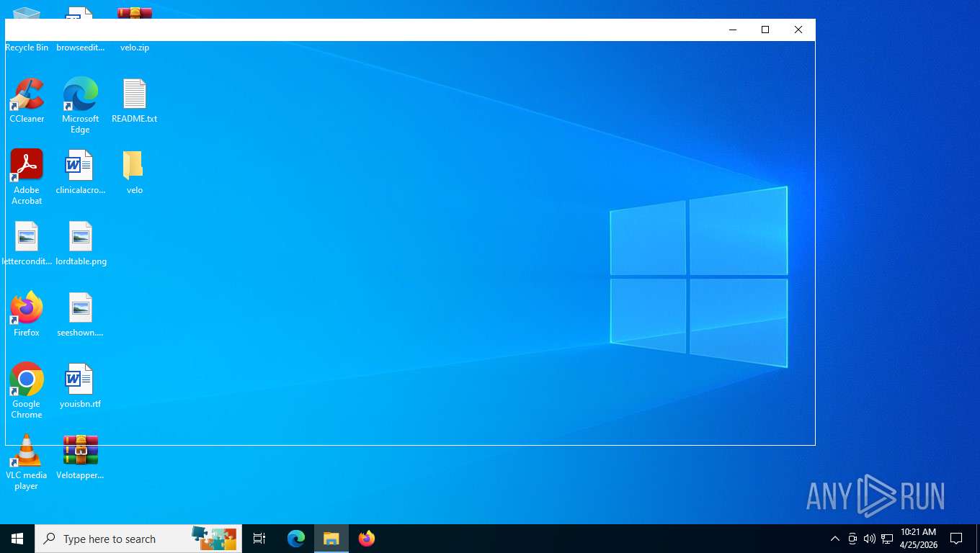Click the taskbar search box

tap(138, 539)
